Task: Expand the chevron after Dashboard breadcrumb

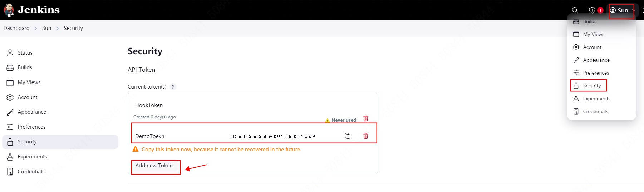Action: (x=36, y=29)
